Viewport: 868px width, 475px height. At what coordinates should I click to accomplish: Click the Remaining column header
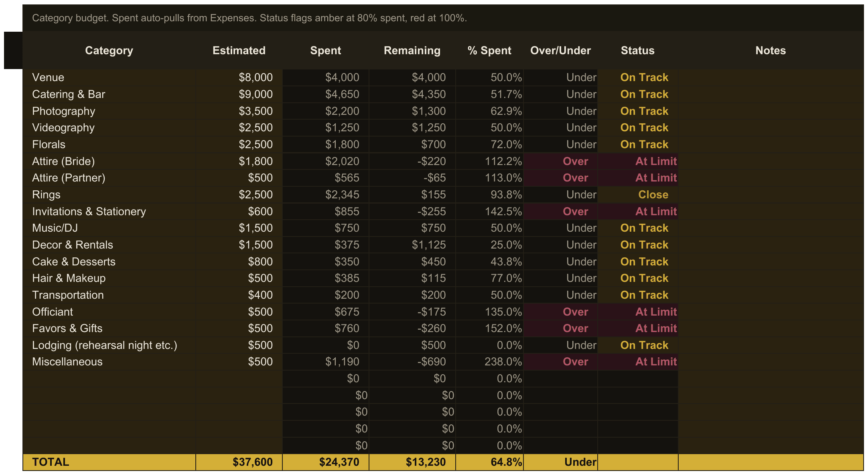(x=412, y=51)
